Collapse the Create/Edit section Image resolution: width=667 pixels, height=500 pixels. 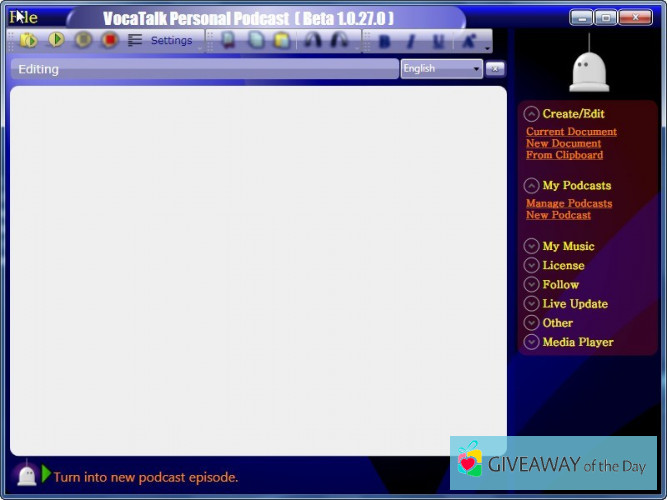tap(532, 114)
